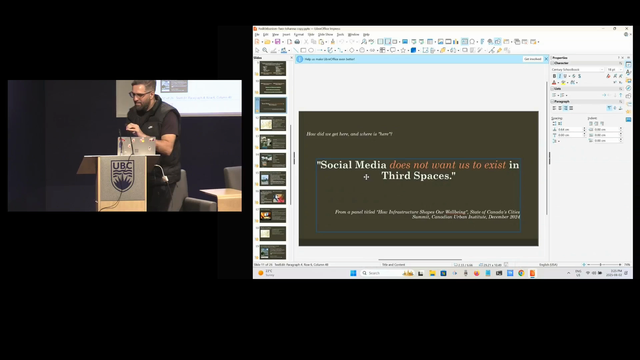Click the Insert Table icon

(x=430, y=42)
